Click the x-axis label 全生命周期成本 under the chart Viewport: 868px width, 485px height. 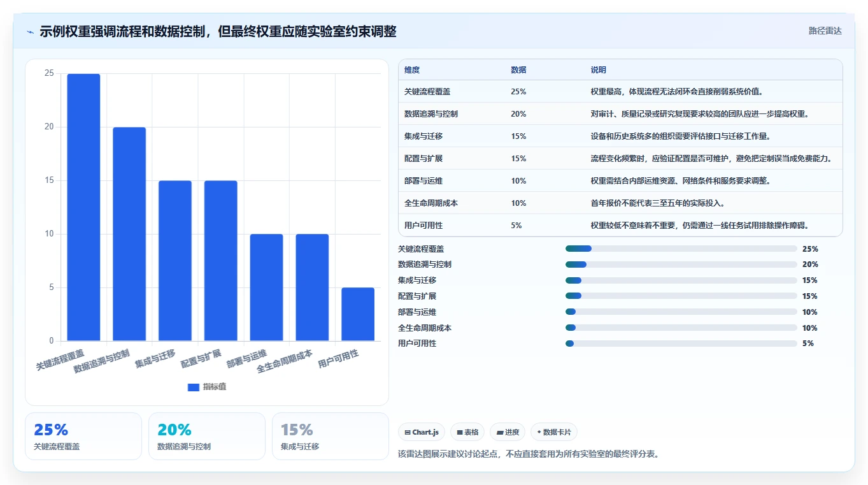coord(285,361)
